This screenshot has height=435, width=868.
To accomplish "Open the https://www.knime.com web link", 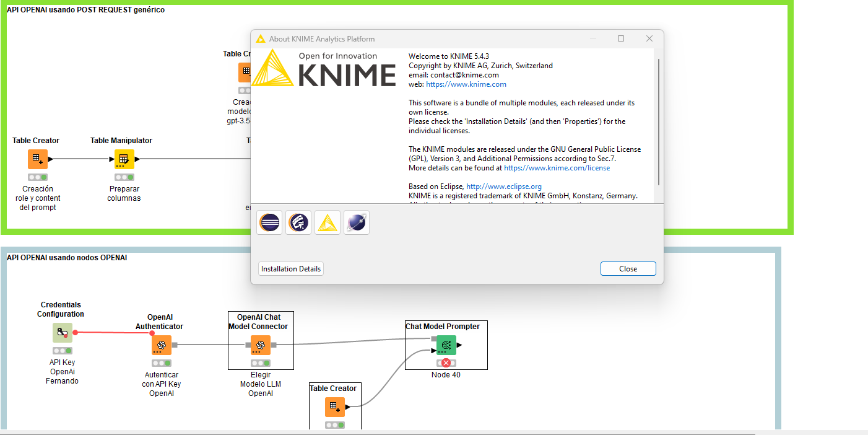I will pyautogui.click(x=466, y=84).
